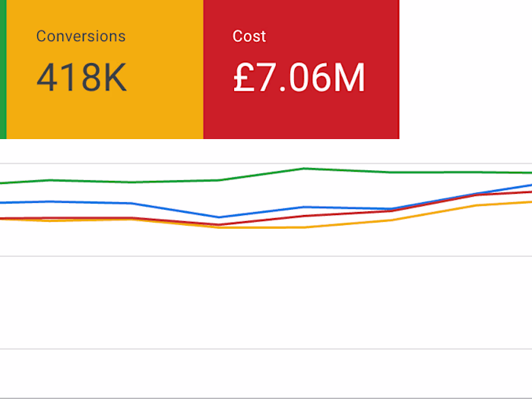The width and height of the screenshot is (532, 399).
Task: Select the red Cost metric card
Action: [301, 69]
